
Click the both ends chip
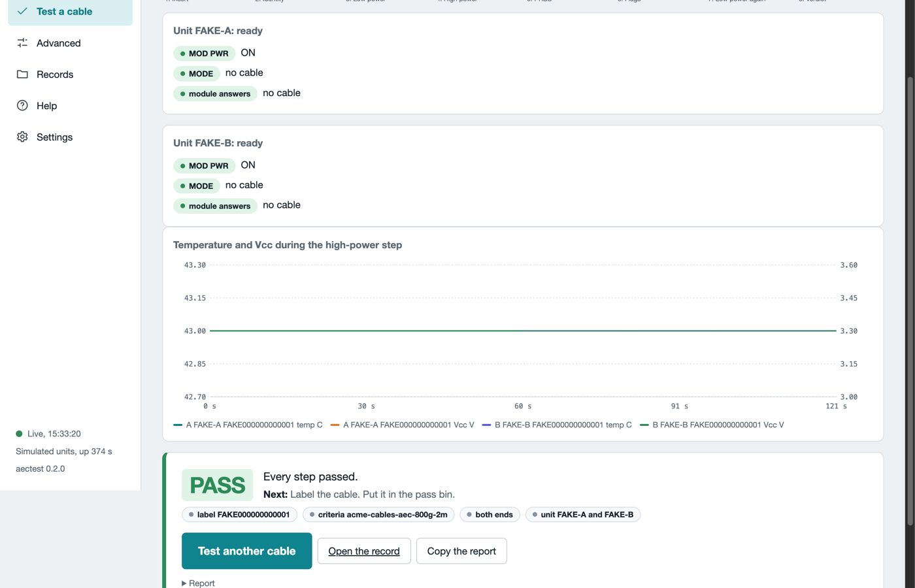tap(490, 514)
